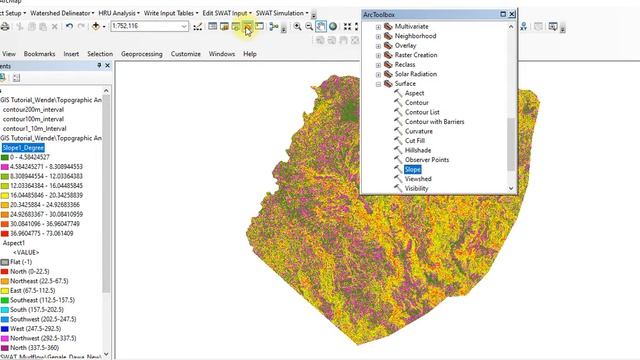Viewport: 640px width, 360px height.
Task: Select the Viewshed tool in ArcToolbox
Action: (x=418, y=179)
